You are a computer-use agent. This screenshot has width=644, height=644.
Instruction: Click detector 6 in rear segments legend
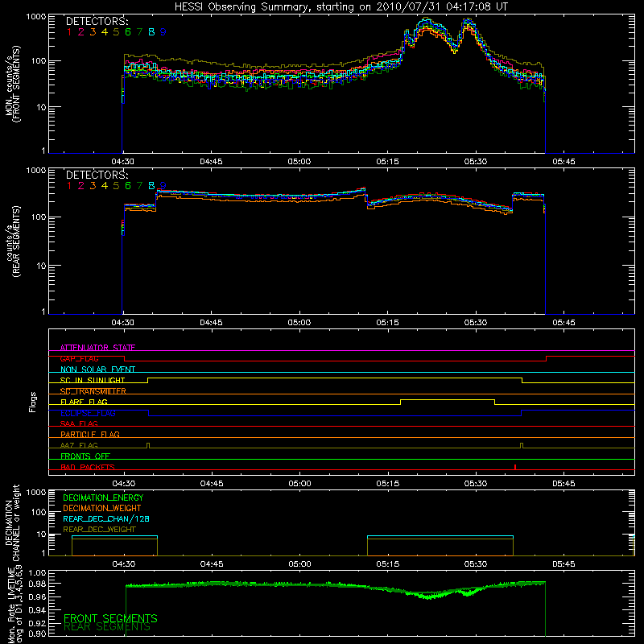(128, 186)
